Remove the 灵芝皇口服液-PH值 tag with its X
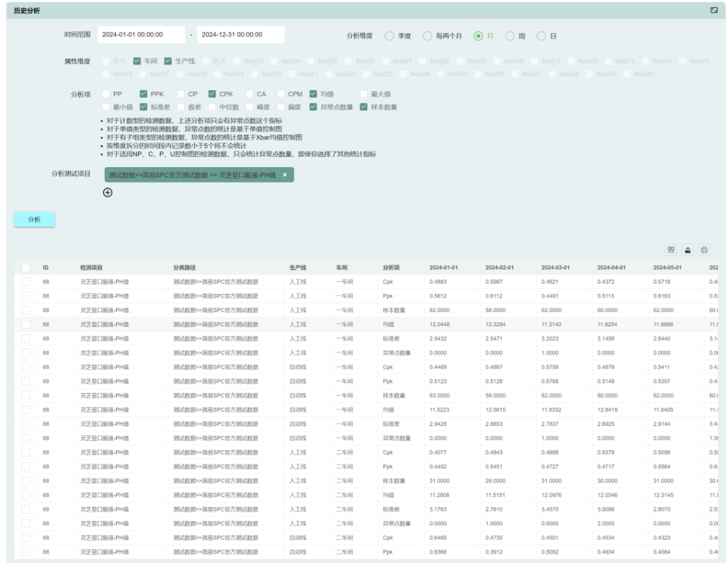 (284, 174)
